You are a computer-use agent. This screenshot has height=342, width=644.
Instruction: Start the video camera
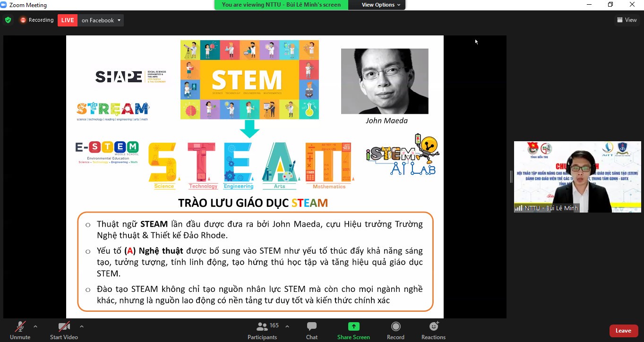[64, 330]
